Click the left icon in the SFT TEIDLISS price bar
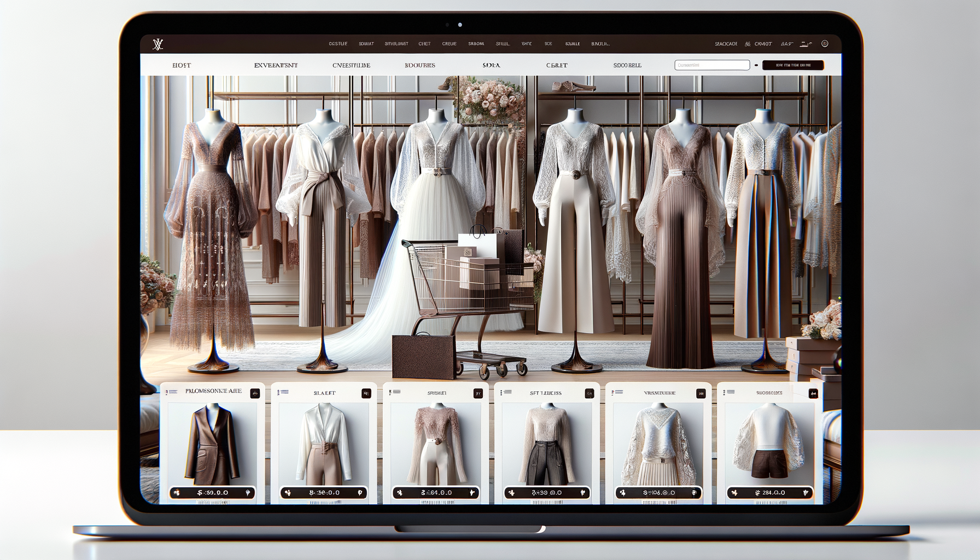 pos(511,493)
